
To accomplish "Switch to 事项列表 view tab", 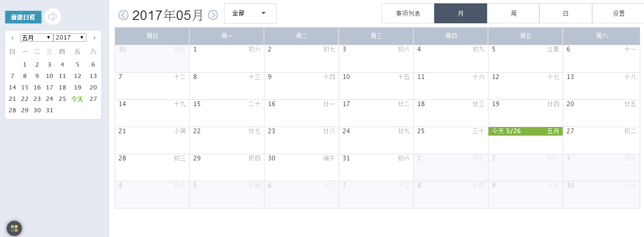I will point(408,13).
